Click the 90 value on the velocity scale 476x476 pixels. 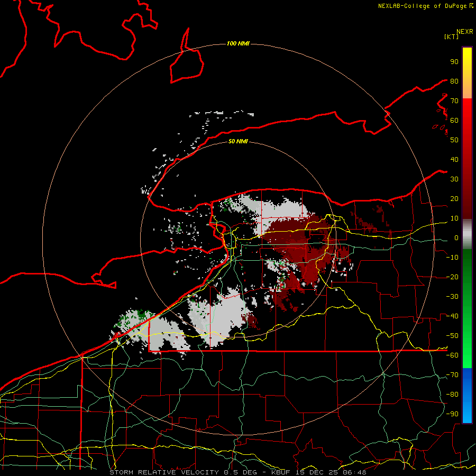pos(454,62)
